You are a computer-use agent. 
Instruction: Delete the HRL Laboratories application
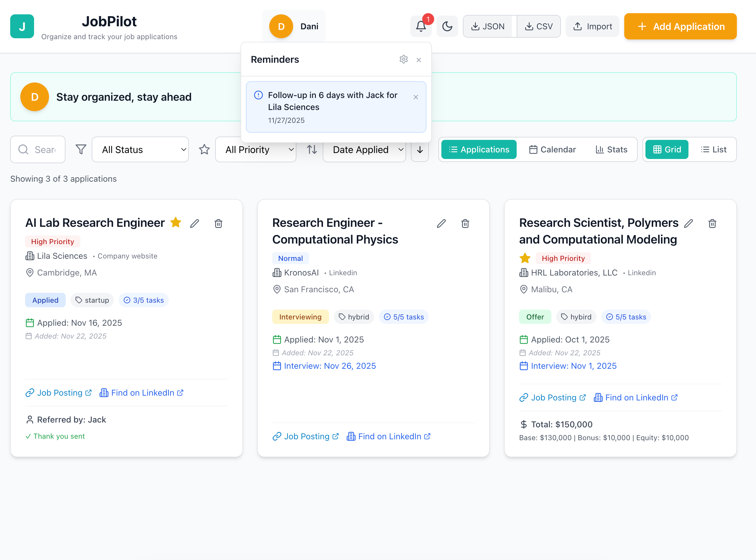[712, 224]
